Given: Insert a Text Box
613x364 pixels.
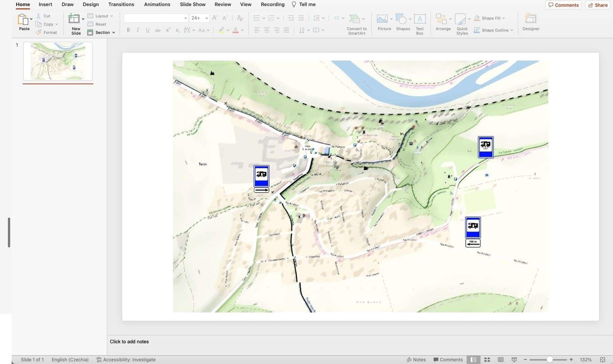Looking at the screenshot, I should pyautogui.click(x=420, y=20).
